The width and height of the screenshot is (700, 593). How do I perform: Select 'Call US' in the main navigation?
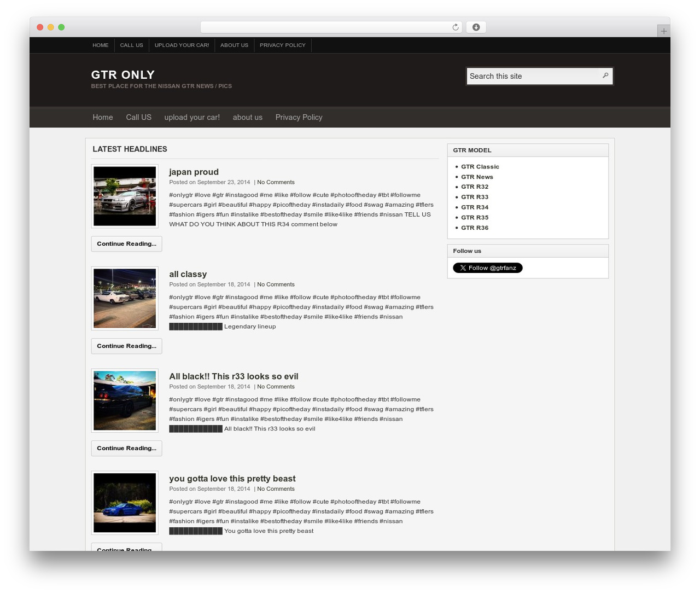coord(139,117)
